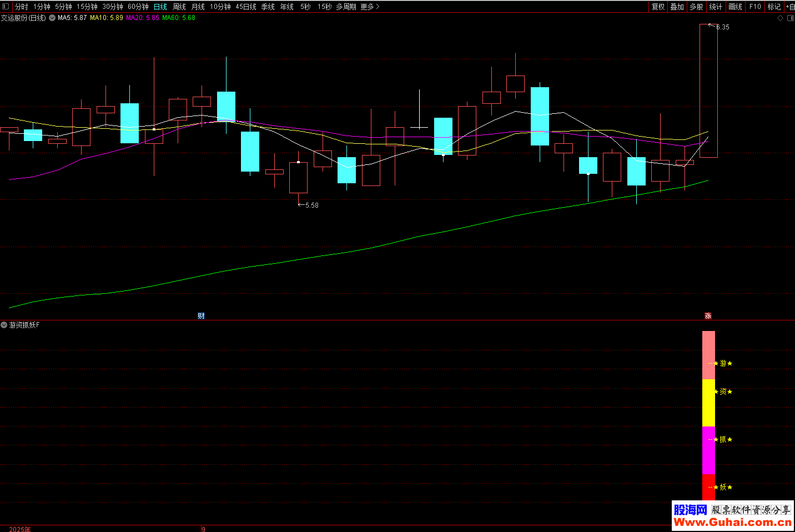Click the 标记 mark tool
Image resolution: width=795 pixels, height=532 pixels.
[774, 7]
